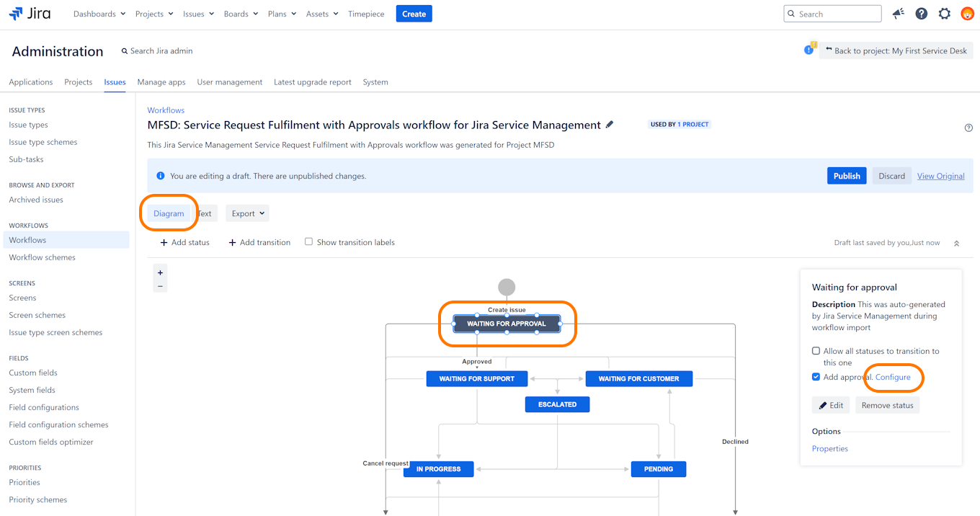Viewport: 980px width, 516px height.
Task: Open the Export dropdown
Action: pos(247,213)
